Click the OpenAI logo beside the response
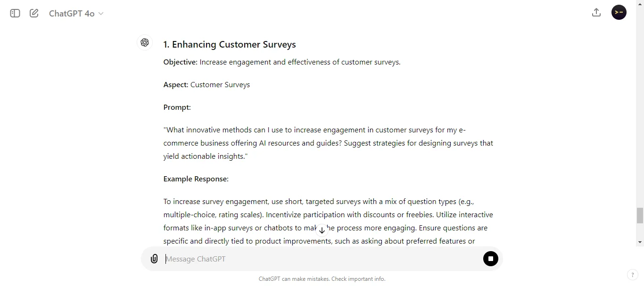 pyautogui.click(x=145, y=42)
